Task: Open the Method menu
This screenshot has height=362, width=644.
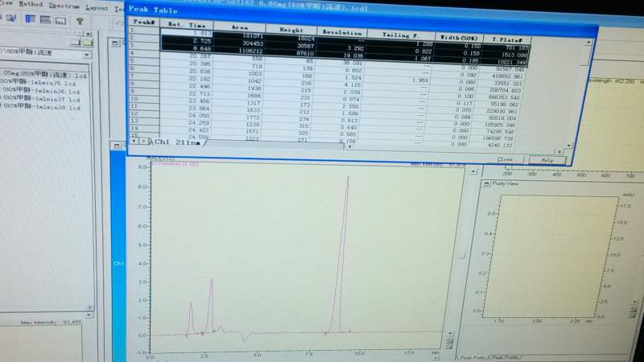Action: 31,4
